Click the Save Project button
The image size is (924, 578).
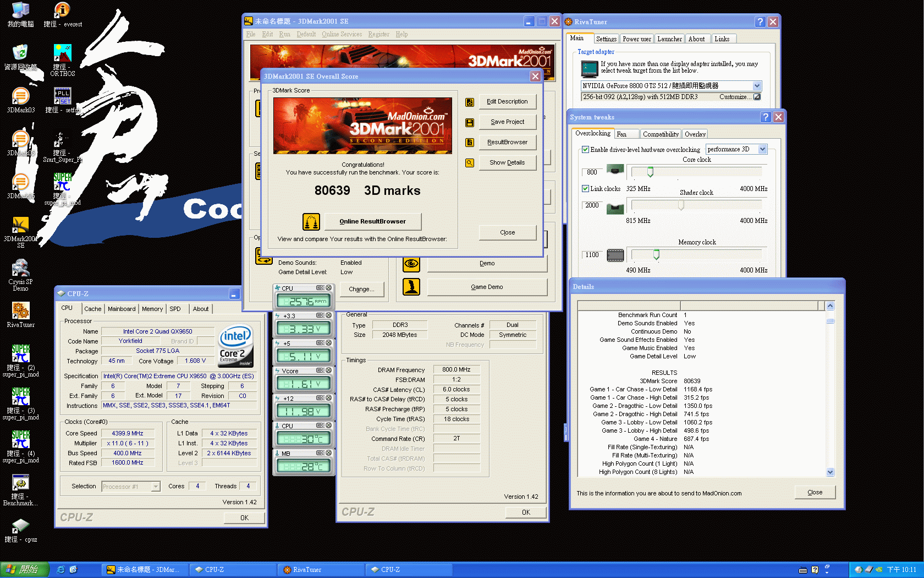[x=507, y=122]
